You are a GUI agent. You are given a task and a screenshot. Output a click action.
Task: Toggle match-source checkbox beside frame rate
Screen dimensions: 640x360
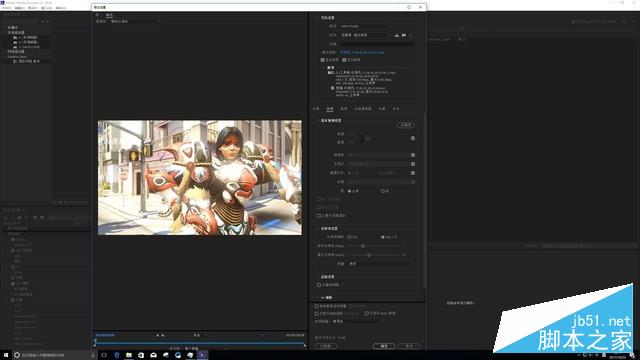pos(413,155)
